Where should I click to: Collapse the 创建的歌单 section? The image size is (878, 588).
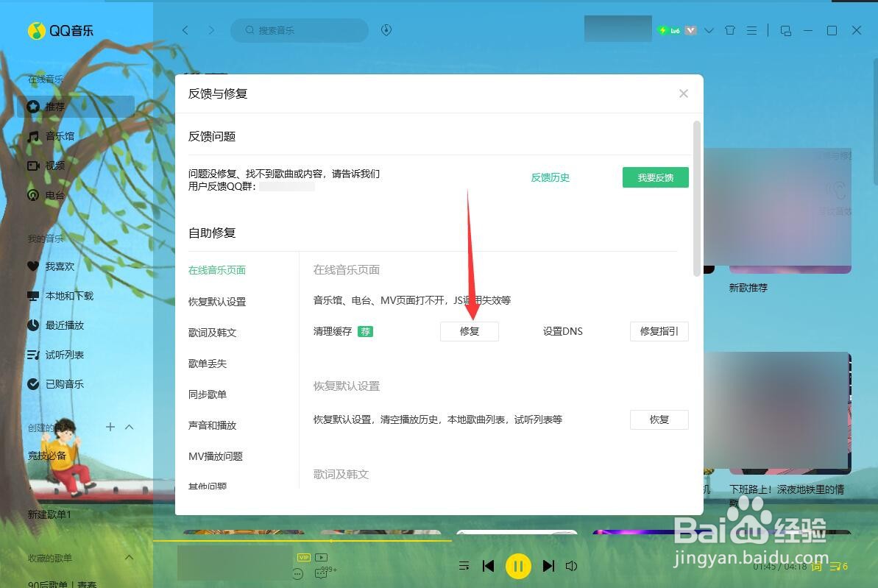coord(129,427)
